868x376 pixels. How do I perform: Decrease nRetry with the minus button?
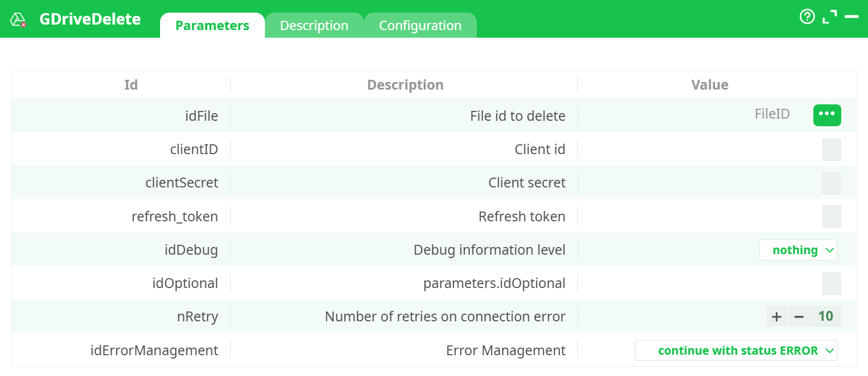[x=799, y=316]
